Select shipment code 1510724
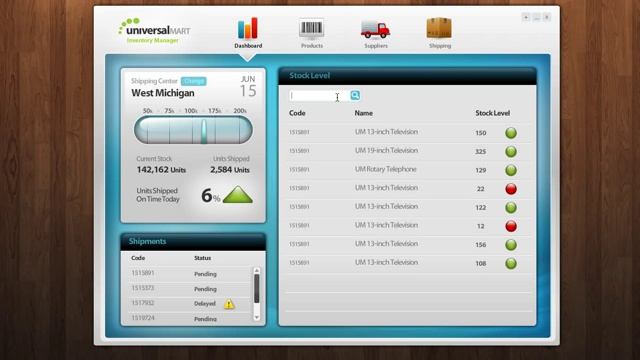640x360 pixels. 143,318
